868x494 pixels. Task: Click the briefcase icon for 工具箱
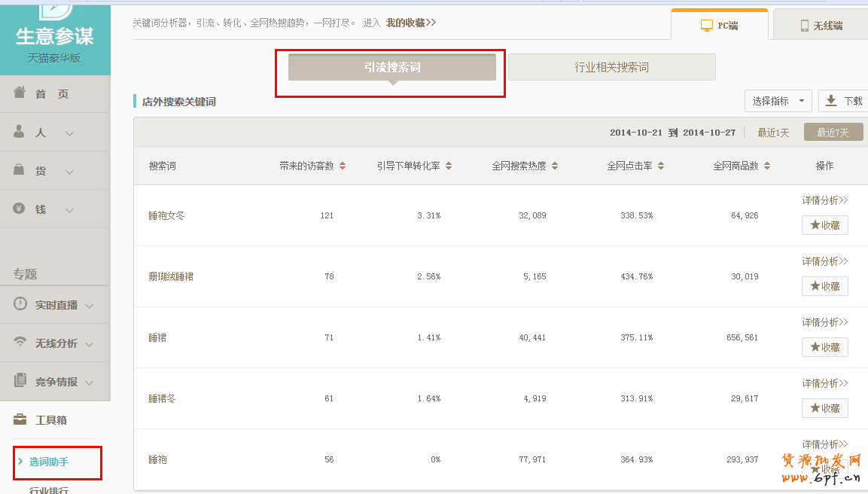click(20, 419)
